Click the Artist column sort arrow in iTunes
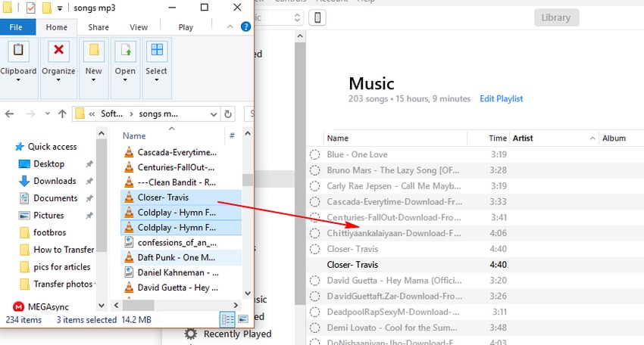 pyautogui.click(x=592, y=138)
